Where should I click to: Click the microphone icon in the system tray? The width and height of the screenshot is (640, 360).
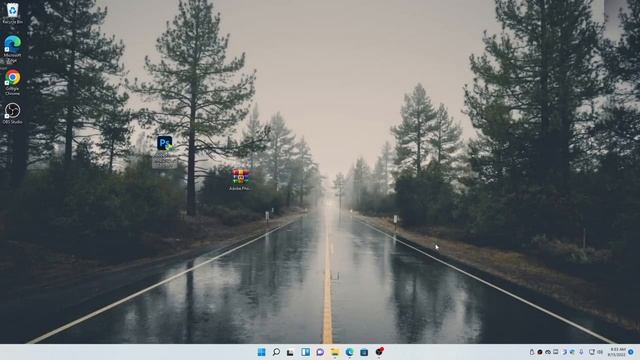(581, 352)
